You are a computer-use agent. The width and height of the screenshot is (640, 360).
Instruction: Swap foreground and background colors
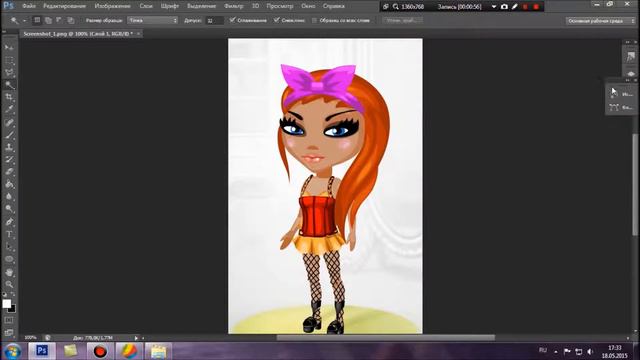[x=13, y=295]
